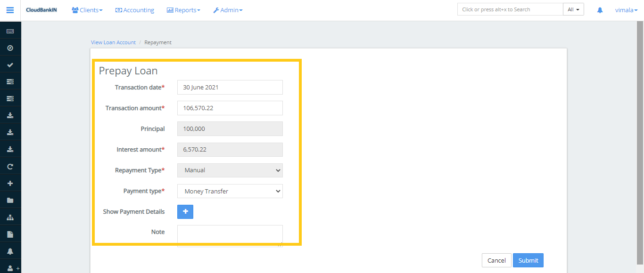Open the Clients menu
Image resolution: width=644 pixels, height=273 pixels.
pyautogui.click(x=87, y=9)
